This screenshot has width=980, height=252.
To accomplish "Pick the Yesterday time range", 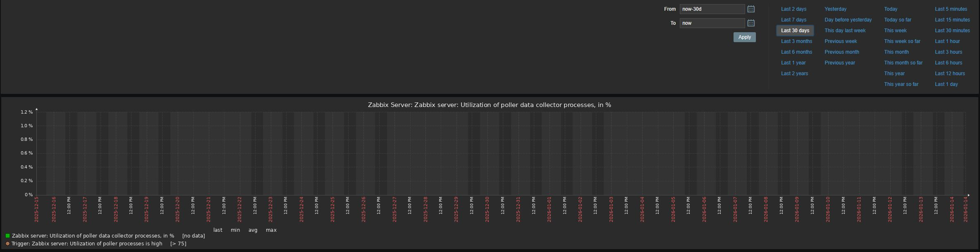I will coord(835,9).
